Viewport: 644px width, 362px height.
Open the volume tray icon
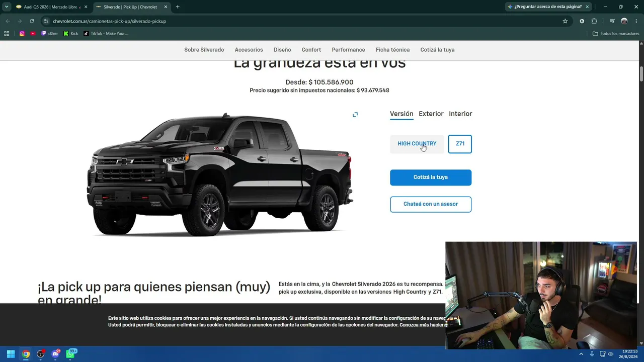(x=610, y=354)
